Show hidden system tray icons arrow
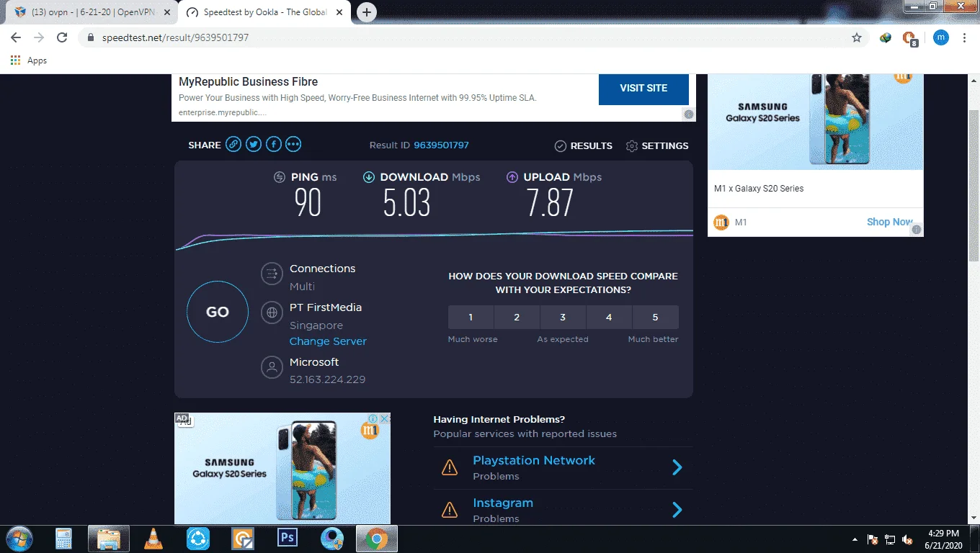Image resolution: width=980 pixels, height=553 pixels. pyautogui.click(x=855, y=539)
